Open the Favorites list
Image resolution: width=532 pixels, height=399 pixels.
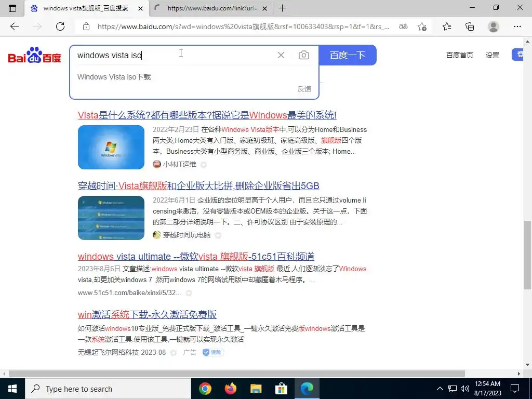(447, 26)
